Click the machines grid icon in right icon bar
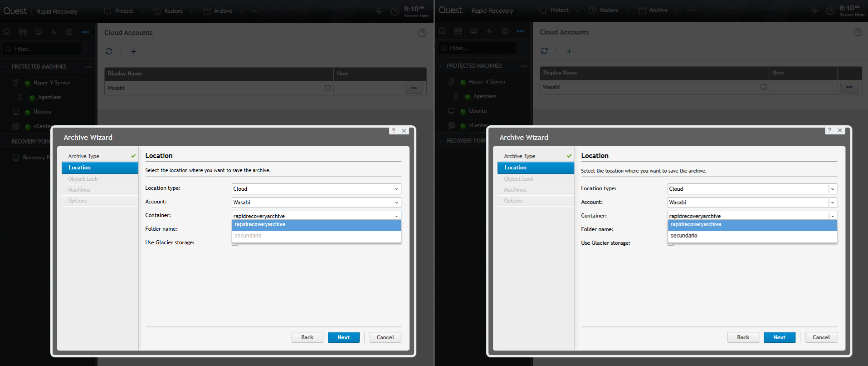Viewport: 868px width, 366px height. pyautogui.click(x=458, y=31)
